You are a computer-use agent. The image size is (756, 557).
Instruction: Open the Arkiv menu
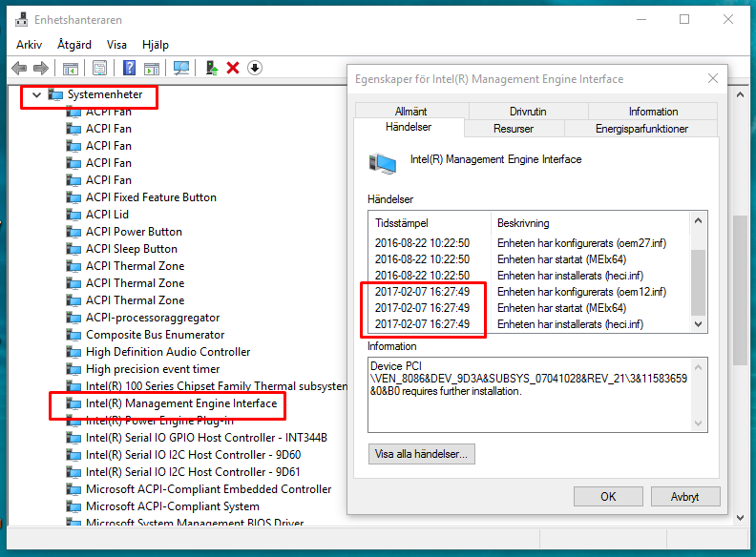(x=29, y=45)
